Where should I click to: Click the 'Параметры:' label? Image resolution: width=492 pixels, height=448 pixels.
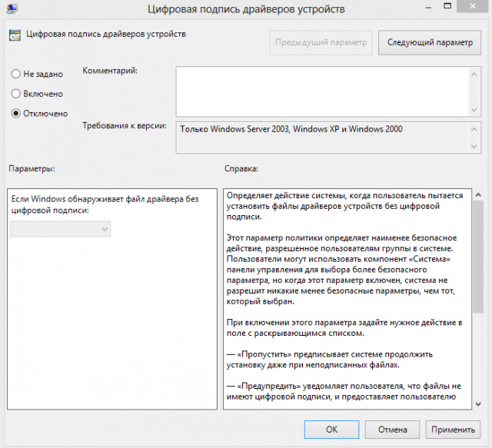[x=32, y=169]
